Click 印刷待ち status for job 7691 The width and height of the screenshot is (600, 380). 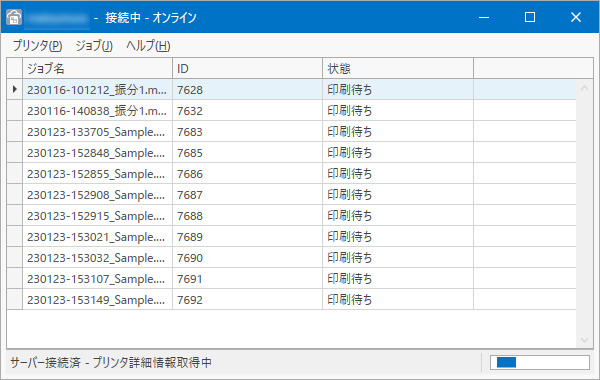click(x=398, y=279)
